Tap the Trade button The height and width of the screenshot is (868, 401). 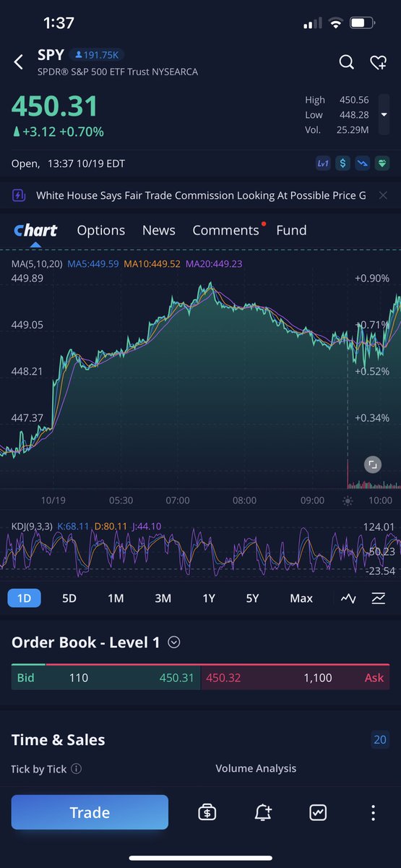pyautogui.click(x=90, y=812)
